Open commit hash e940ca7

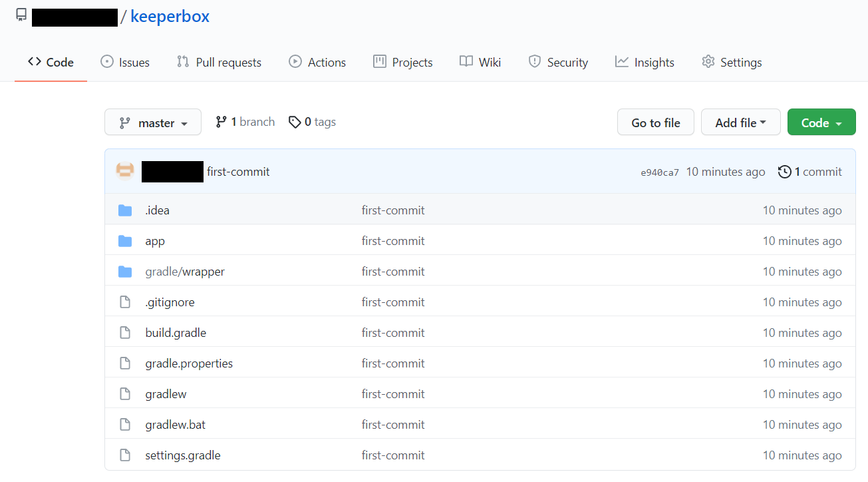coord(660,172)
